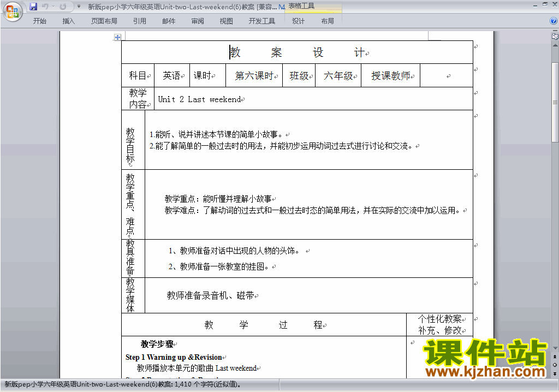Click the 课时 table cell
The width and height of the screenshot is (559, 392).
tap(208, 76)
